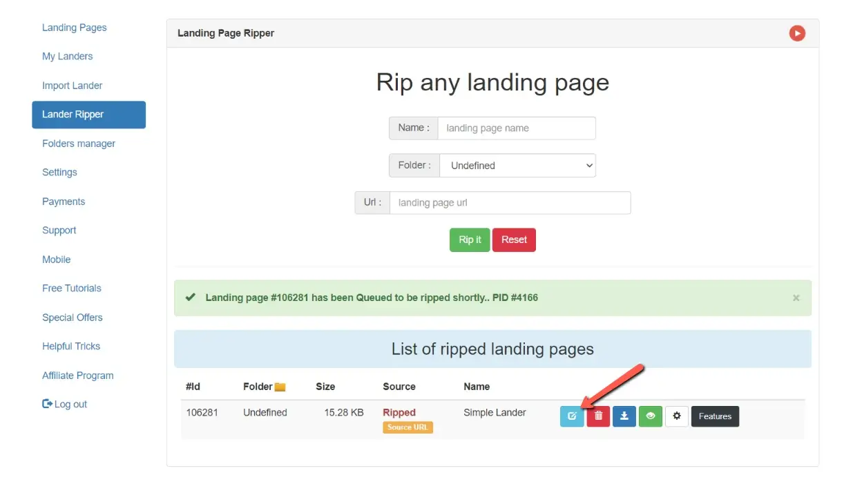Delete the Simple Lander with trash icon
853x504 pixels.
coord(598,416)
